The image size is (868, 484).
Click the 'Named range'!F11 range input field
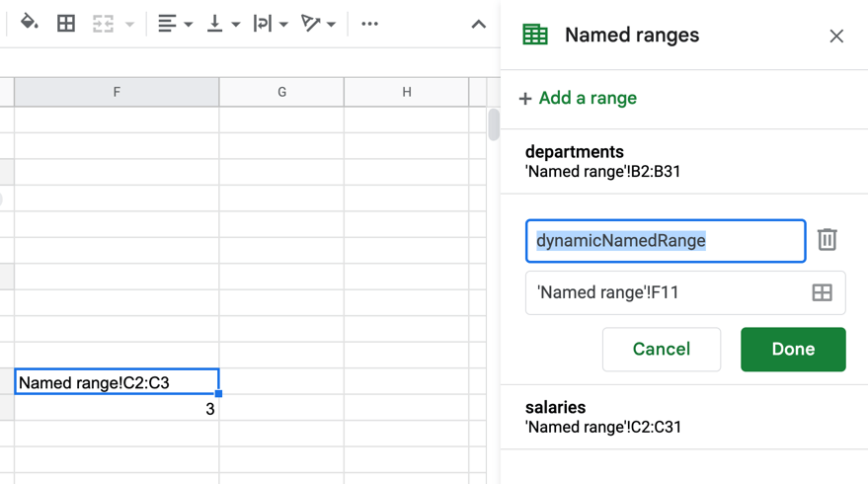pyautogui.click(x=685, y=292)
